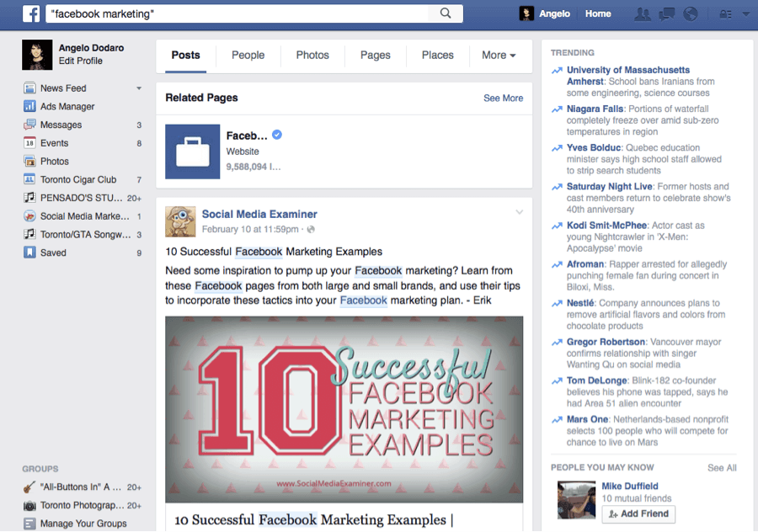Click Angelo name in top bar

554,13
